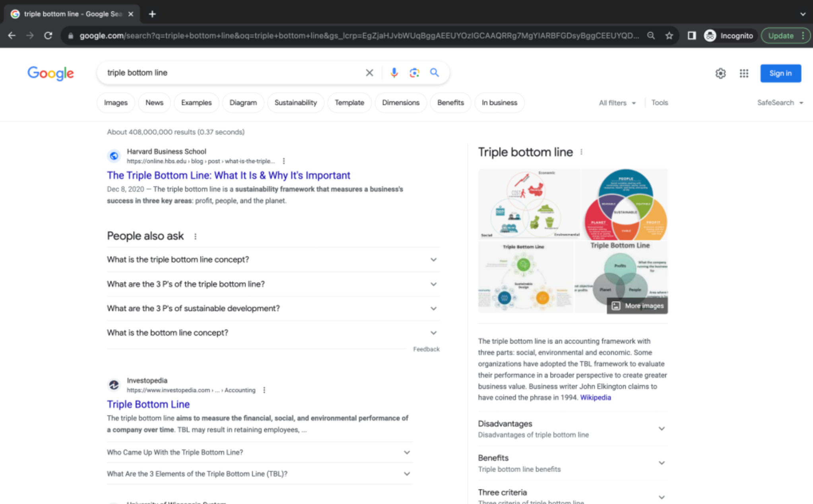
Task: Click the Incognito profile icon
Action: pyautogui.click(x=710, y=36)
